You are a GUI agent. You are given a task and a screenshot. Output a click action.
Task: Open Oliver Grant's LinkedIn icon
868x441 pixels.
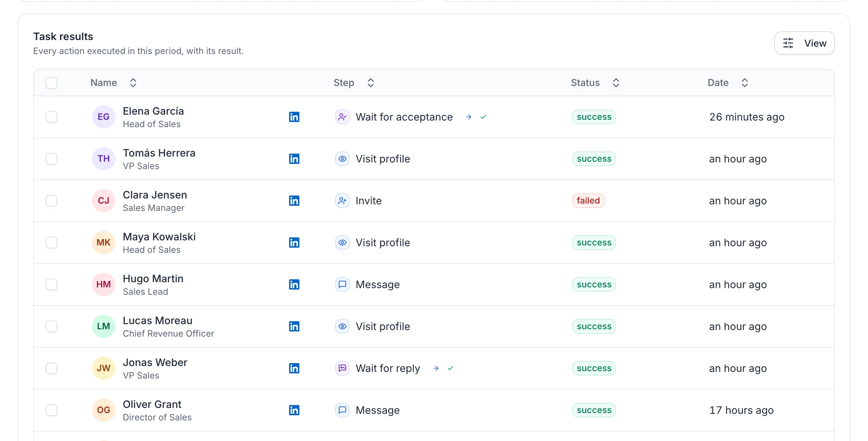point(294,410)
